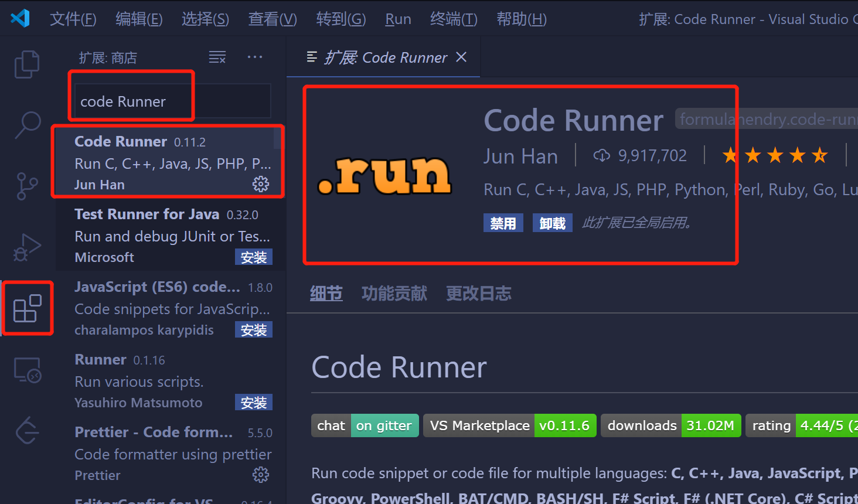Viewport: 858px width, 504px height.
Task: Select Prettier - Code formatter list item
Action: 171,453
